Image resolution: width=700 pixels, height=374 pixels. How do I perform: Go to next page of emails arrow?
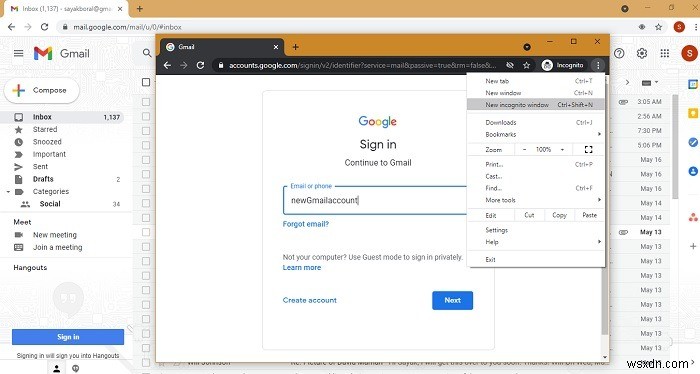click(627, 82)
